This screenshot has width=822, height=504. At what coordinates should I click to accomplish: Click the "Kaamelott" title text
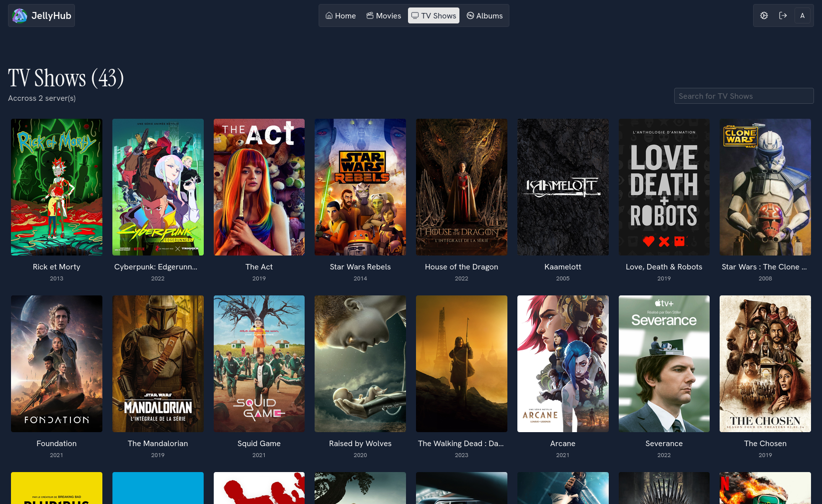pos(563,267)
